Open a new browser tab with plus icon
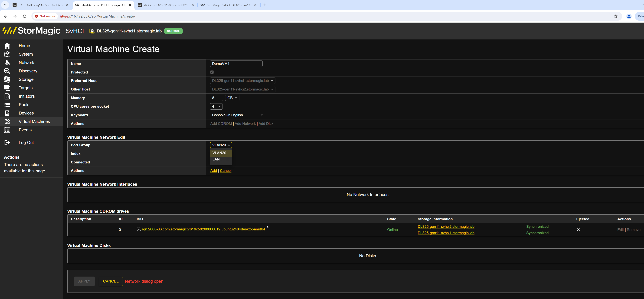The height and width of the screenshot is (299, 644). click(x=265, y=5)
